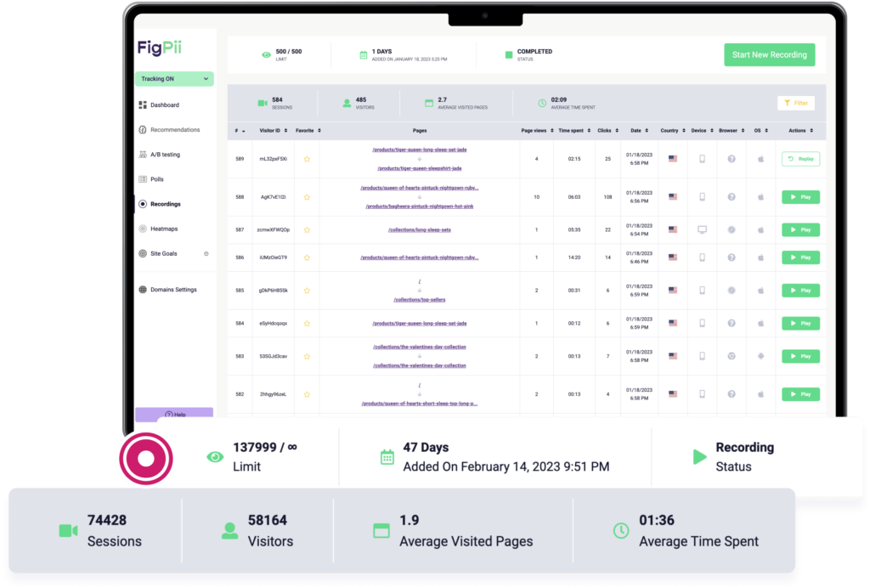Open /collections/top-sellers page link
Viewport: 870px width, 588px height.
[420, 300]
